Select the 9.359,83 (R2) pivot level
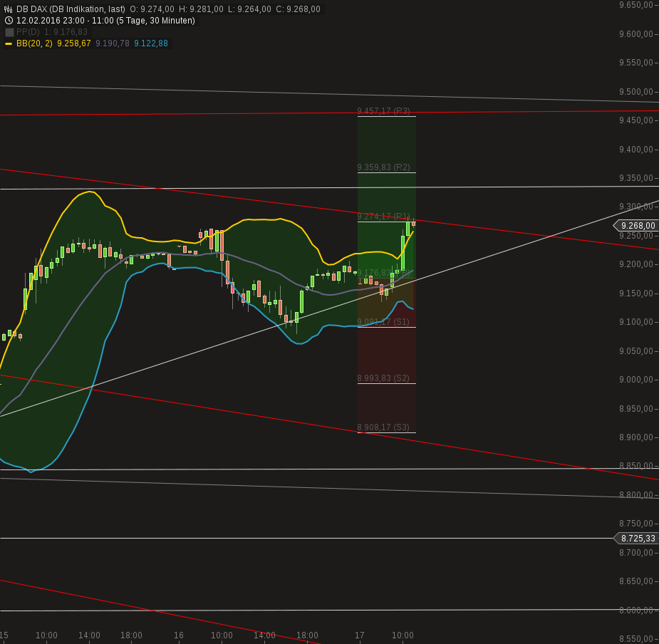 [383, 167]
